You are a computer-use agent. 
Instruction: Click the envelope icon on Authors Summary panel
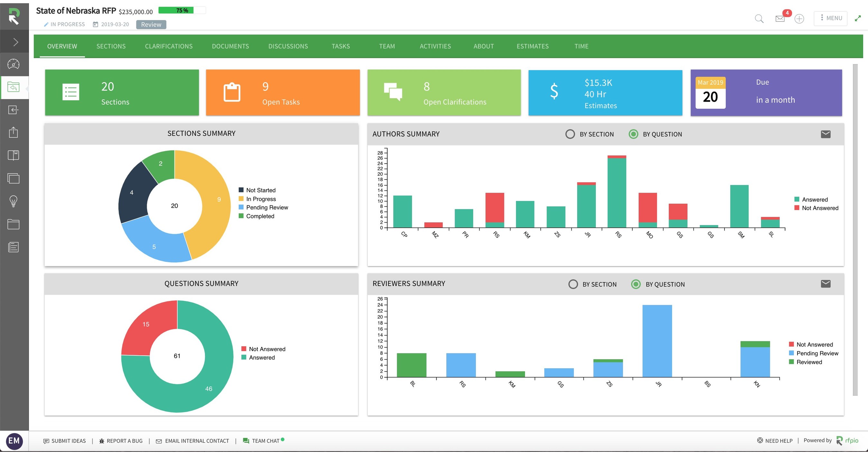(825, 134)
